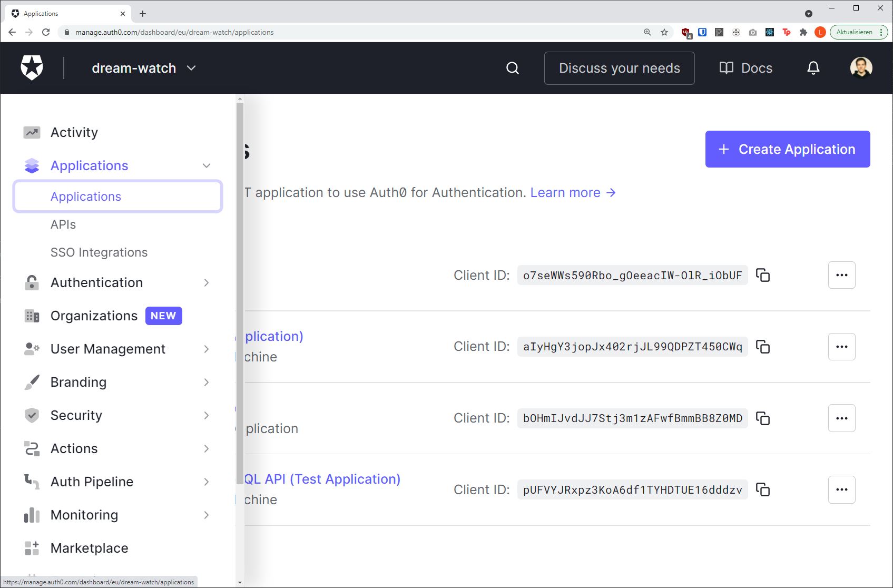Select the Branding paintbrush icon
Viewport: 893px width, 588px height.
pyautogui.click(x=32, y=382)
